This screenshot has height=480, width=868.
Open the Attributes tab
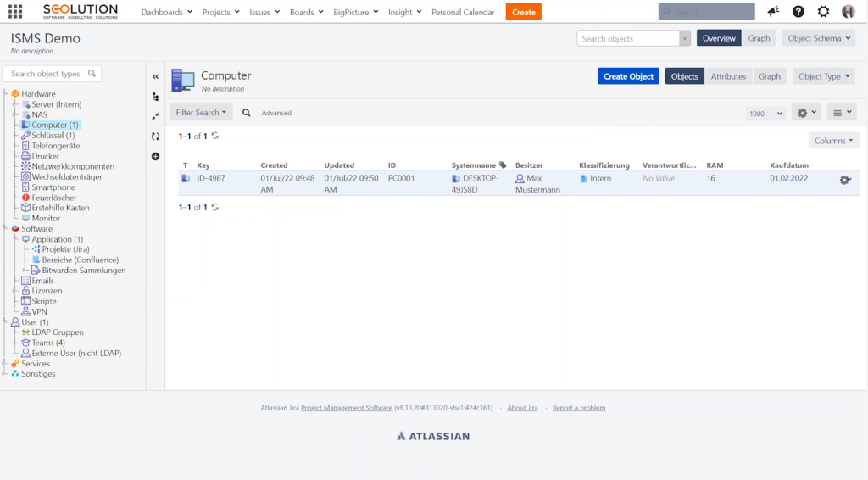(x=728, y=76)
